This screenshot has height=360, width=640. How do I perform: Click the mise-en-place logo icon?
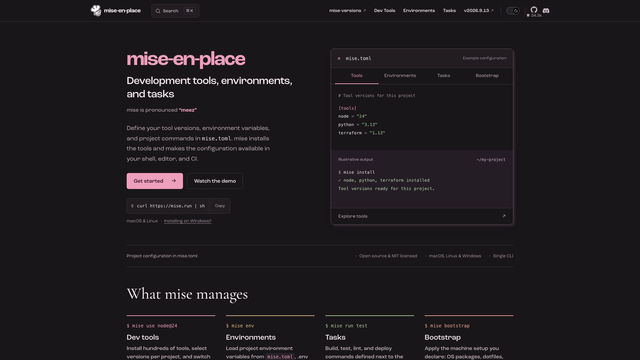point(96,11)
